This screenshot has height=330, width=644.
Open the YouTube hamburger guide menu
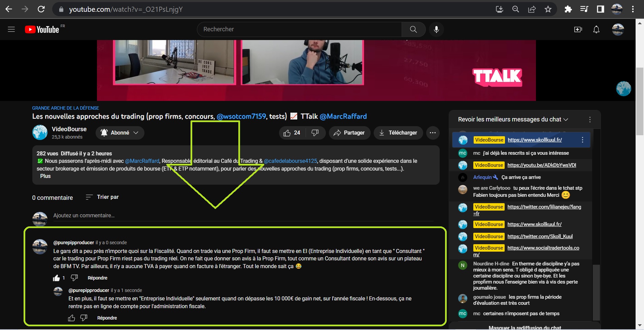coord(11,29)
